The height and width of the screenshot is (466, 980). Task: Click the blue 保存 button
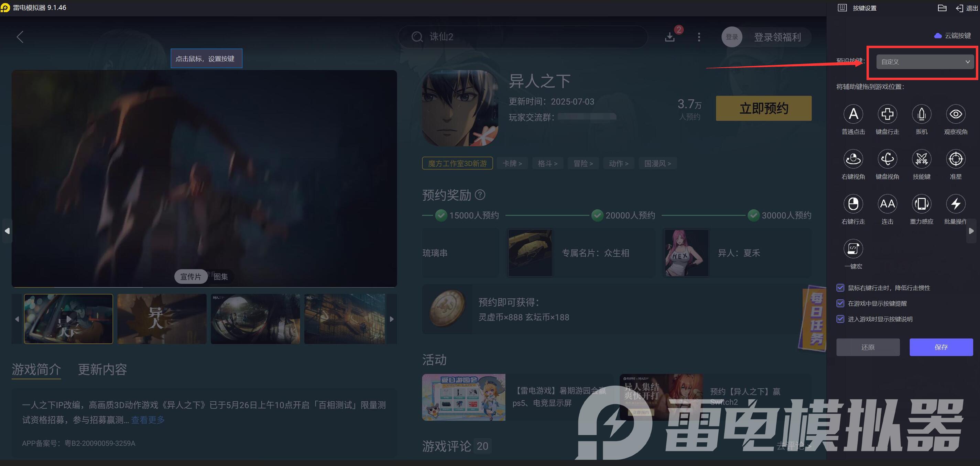tap(941, 347)
